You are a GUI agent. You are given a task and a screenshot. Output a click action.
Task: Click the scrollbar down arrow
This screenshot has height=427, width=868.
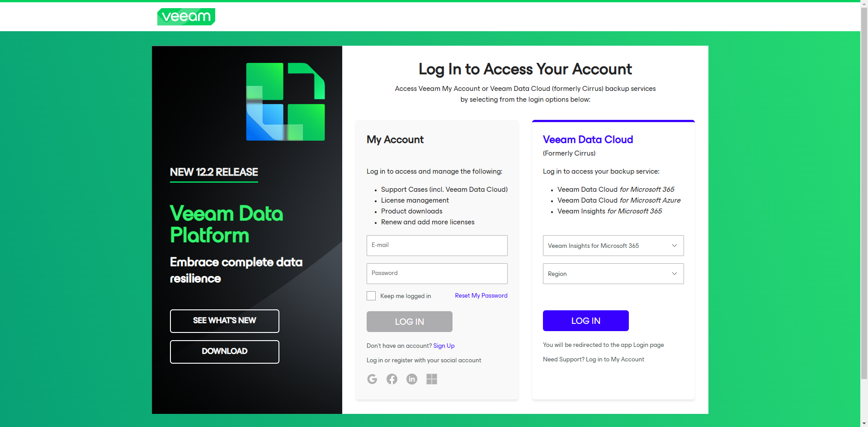tap(864, 423)
